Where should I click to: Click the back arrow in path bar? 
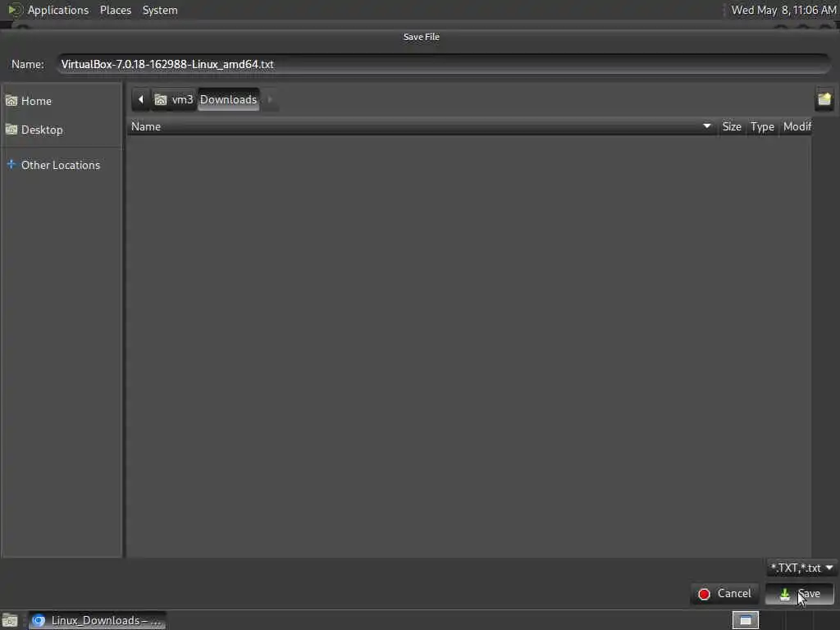tap(141, 99)
